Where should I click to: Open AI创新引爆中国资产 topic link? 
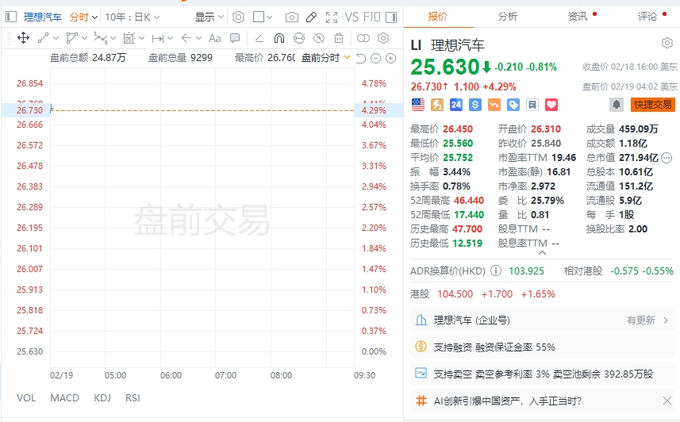click(x=507, y=401)
